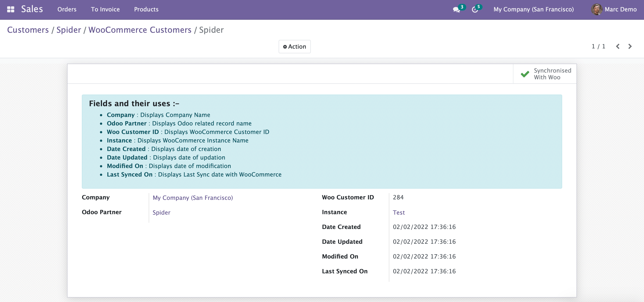Go to Customers breadcrumb
The width and height of the screenshot is (644, 302).
tap(28, 30)
